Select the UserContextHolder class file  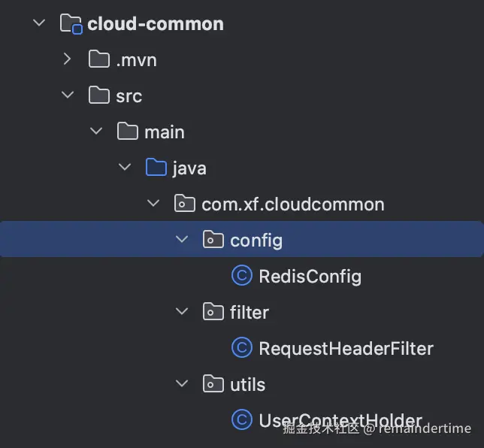point(340,420)
